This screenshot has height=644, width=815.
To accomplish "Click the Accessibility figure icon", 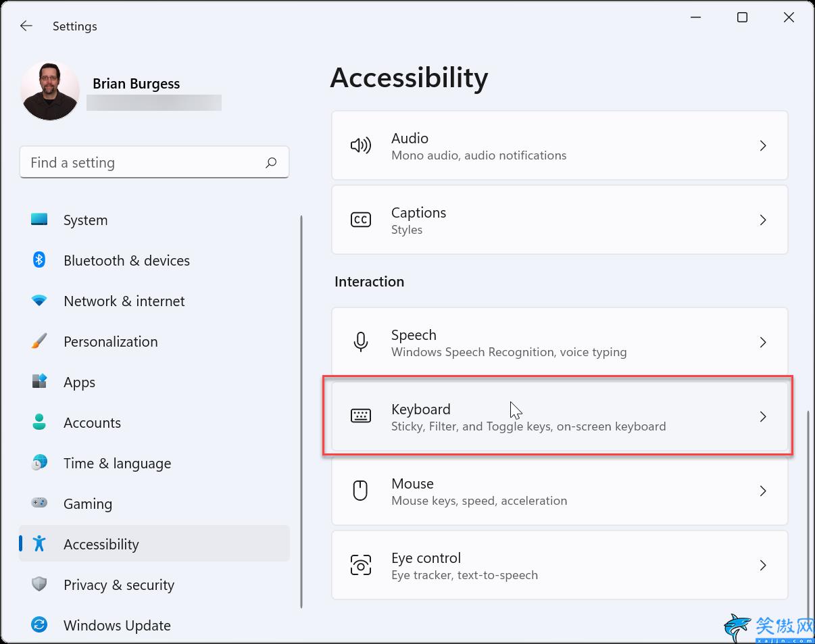I will point(39,543).
